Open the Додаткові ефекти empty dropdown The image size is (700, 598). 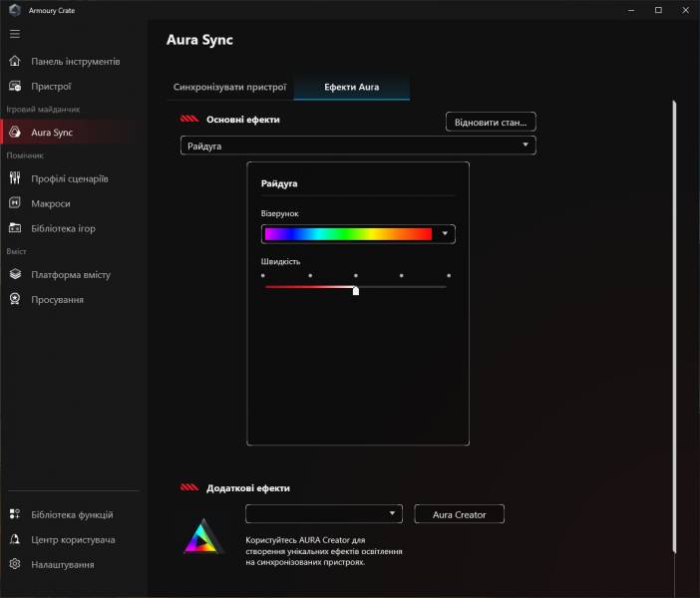pos(324,513)
